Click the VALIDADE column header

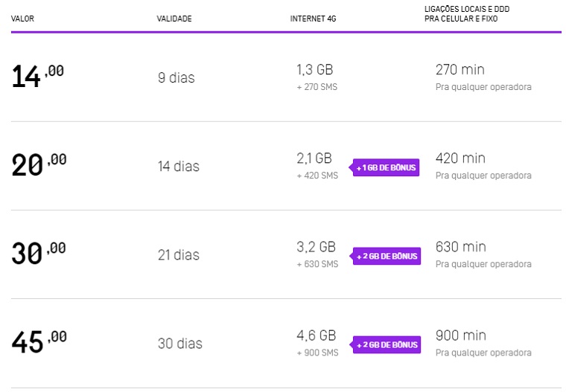[174, 19]
